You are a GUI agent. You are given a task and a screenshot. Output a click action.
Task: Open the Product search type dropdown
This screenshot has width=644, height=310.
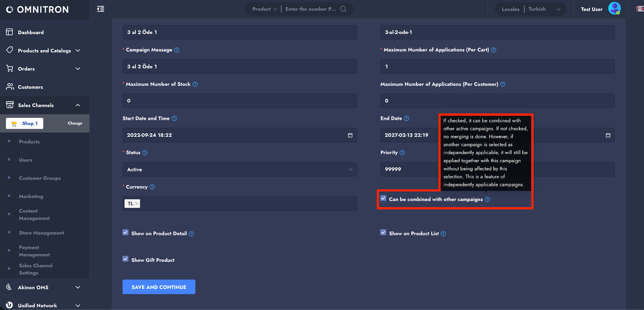(x=264, y=9)
